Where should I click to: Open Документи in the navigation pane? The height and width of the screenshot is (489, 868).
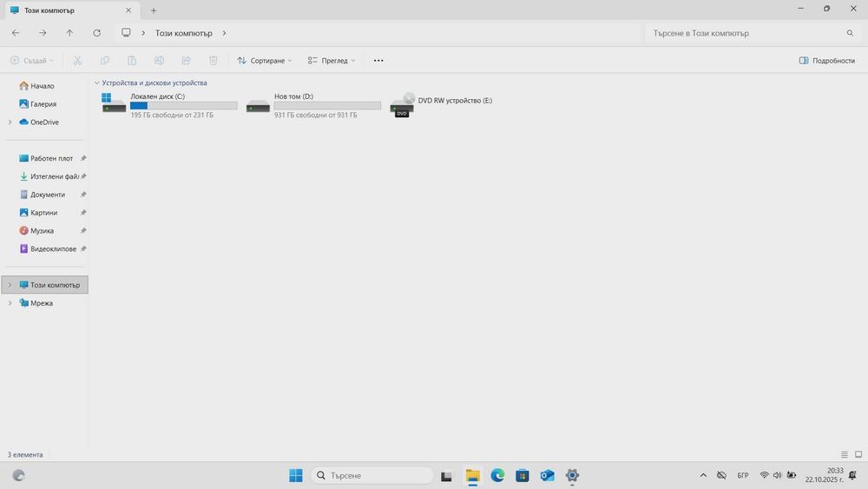[44, 195]
